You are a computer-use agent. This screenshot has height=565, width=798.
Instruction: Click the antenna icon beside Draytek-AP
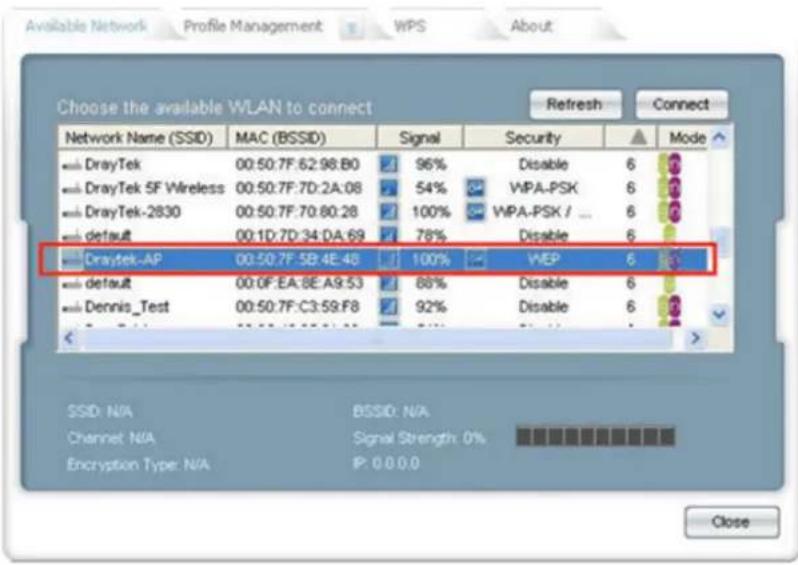pos(71,261)
